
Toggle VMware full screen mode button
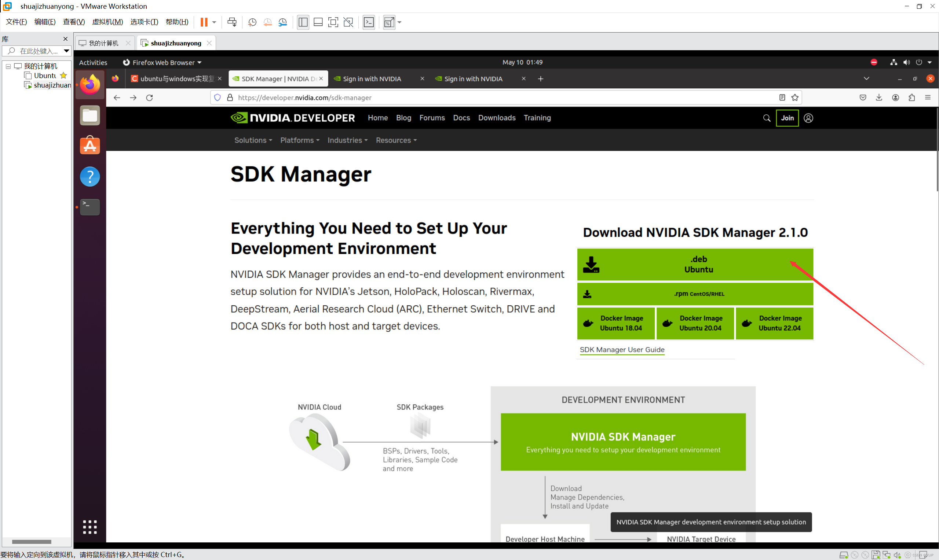click(333, 22)
